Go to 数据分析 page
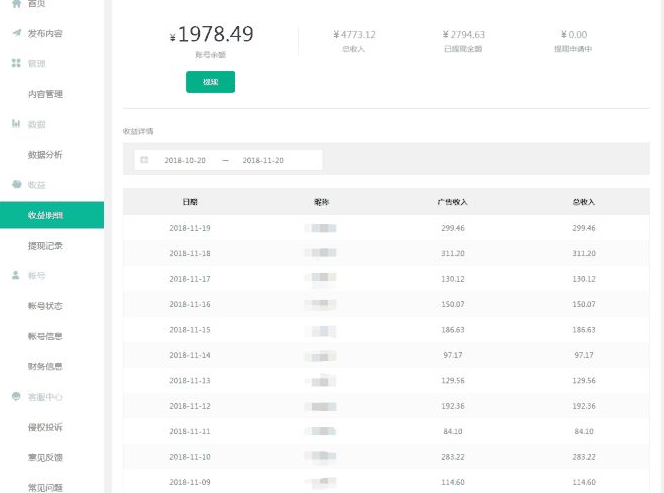664x493 pixels. (x=45, y=155)
